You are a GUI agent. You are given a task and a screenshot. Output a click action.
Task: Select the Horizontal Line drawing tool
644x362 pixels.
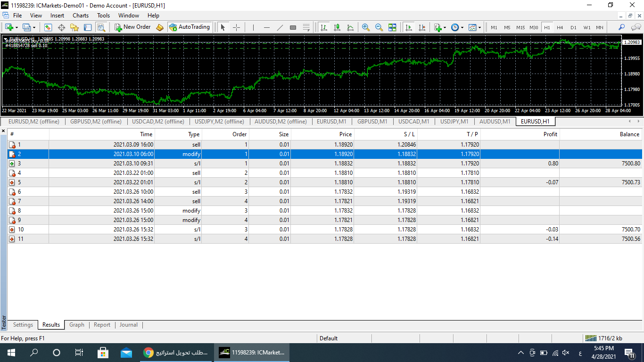pyautogui.click(x=266, y=27)
